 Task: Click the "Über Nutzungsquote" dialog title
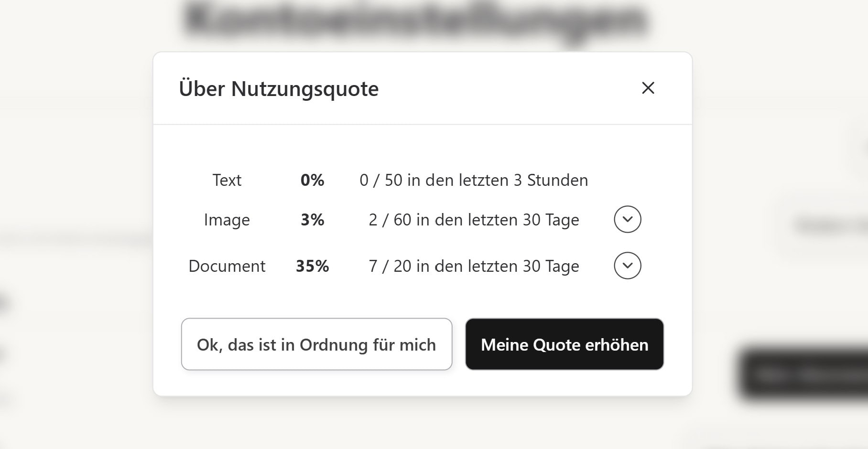tap(279, 89)
